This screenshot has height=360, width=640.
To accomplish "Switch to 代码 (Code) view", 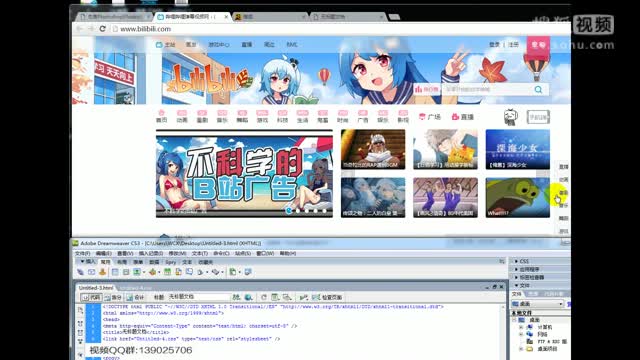I will (x=91, y=297).
